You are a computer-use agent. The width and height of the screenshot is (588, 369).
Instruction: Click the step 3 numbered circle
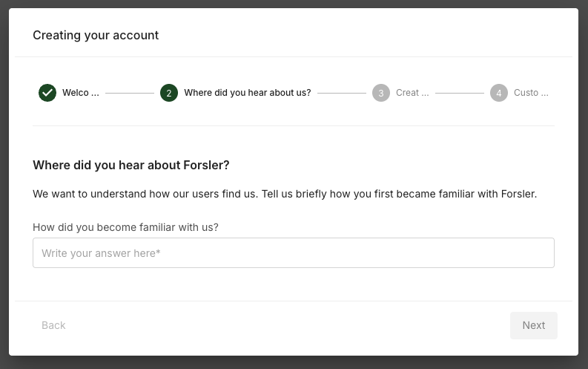point(381,93)
